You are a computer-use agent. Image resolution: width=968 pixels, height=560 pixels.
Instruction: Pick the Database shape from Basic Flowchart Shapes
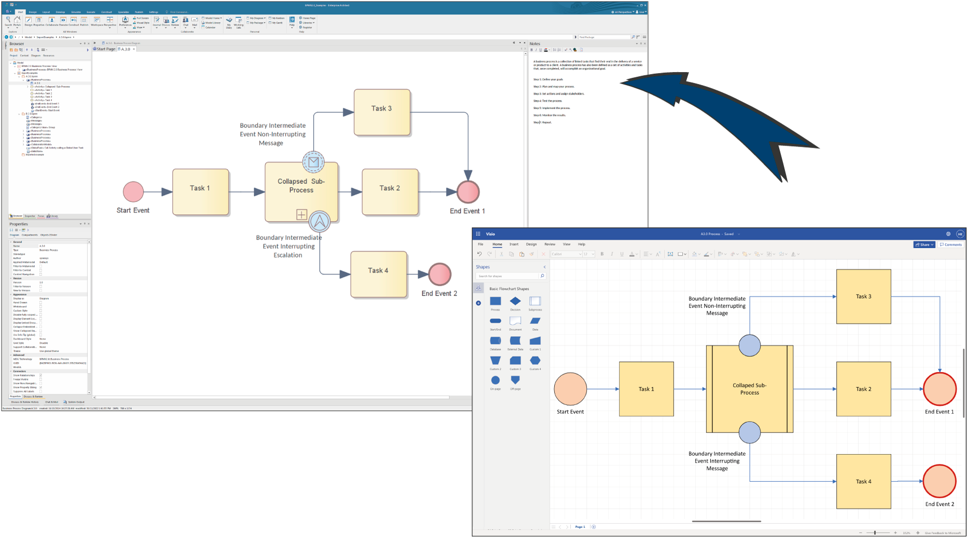[495, 341]
